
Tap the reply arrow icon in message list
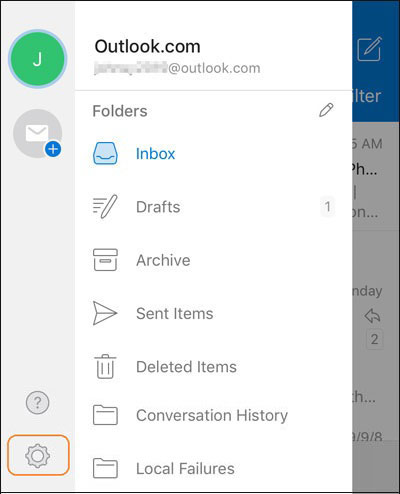373,316
